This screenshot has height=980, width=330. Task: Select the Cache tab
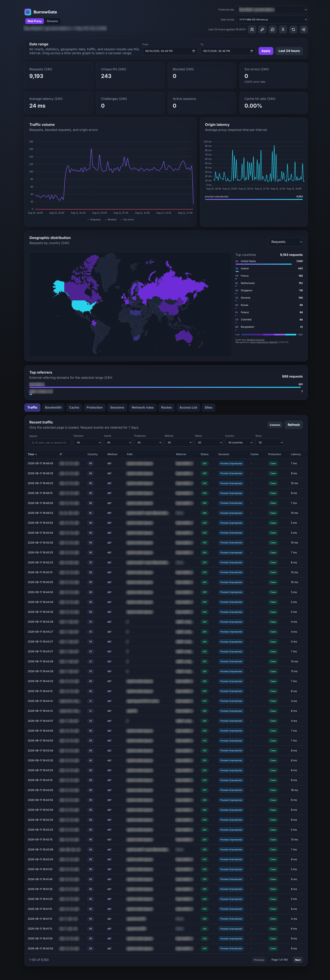pyautogui.click(x=74, y=407)
